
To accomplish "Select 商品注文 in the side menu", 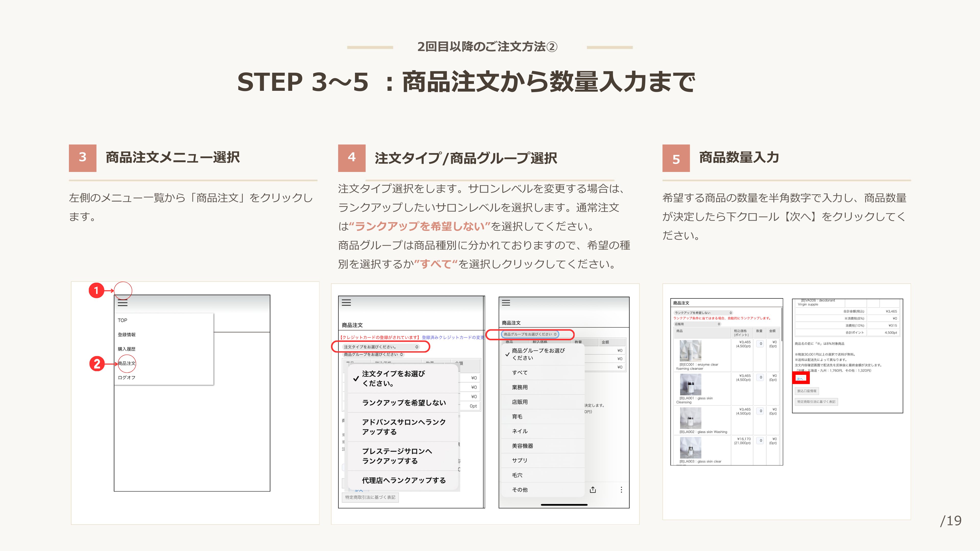I will tap(127, 364).
